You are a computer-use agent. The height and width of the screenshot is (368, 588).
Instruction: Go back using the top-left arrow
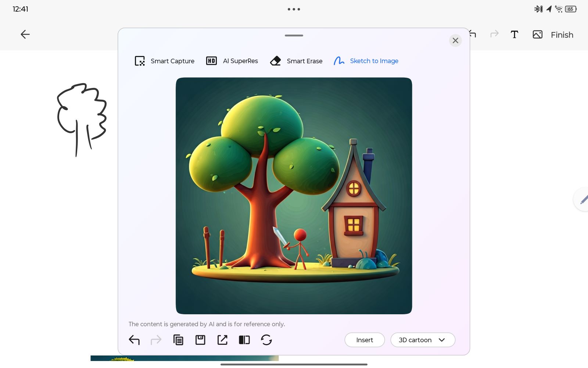coord(25,35)
